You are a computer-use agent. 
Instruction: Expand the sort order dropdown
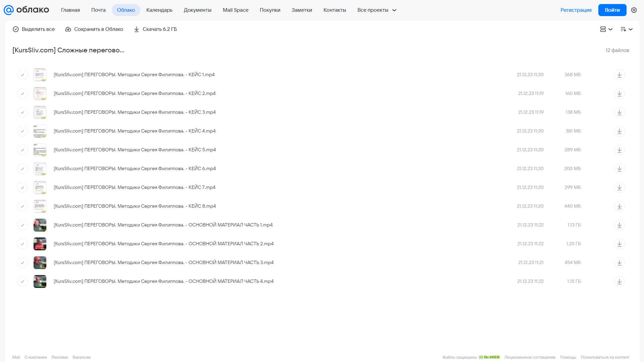(x=626, y=29)
